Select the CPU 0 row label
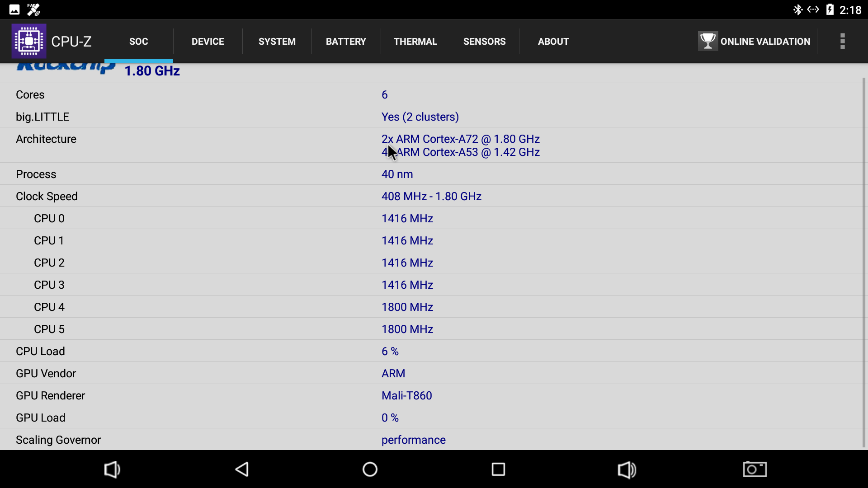The width and height of the screenshot is (868, 488). [x=49, y=218]
